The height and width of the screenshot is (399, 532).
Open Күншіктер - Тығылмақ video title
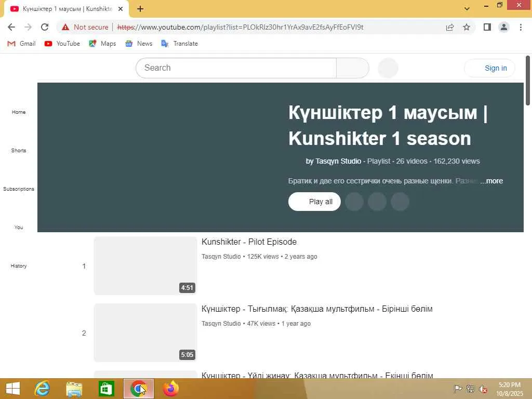point(317,309)
